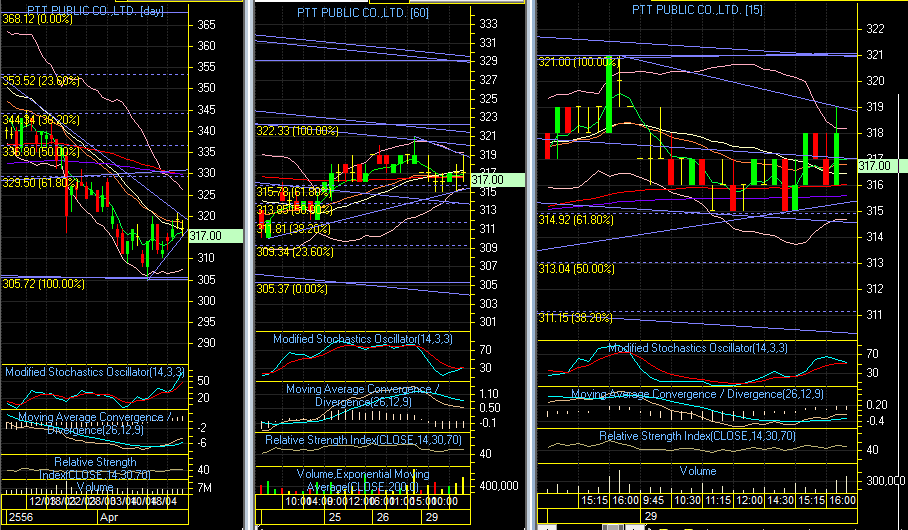Click the PTT PUBLIC CO.,LTD. [day] chart title
Image resolution: width=908 pixels, height=530 pixels.
click(x=96, y=10)
